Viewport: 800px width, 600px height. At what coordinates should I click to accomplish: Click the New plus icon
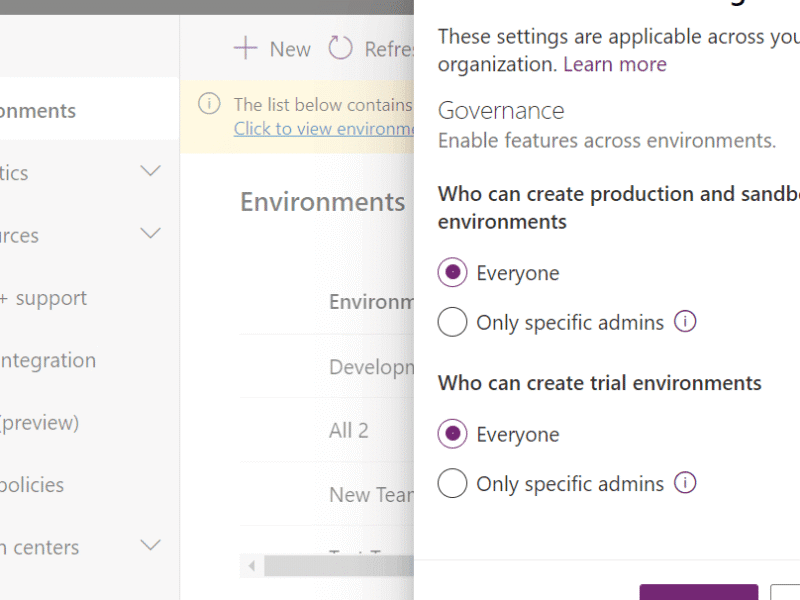[x=245, y=48]
